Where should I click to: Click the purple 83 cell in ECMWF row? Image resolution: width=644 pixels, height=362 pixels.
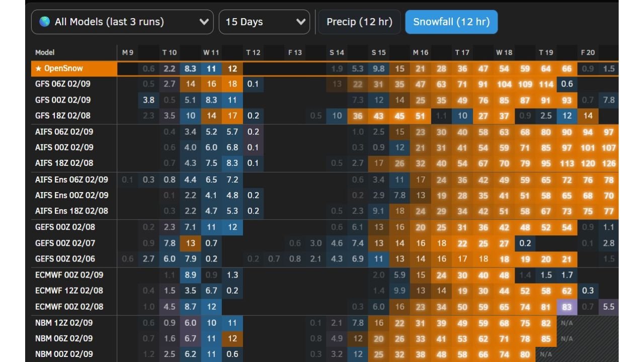(x=567, y=307)
